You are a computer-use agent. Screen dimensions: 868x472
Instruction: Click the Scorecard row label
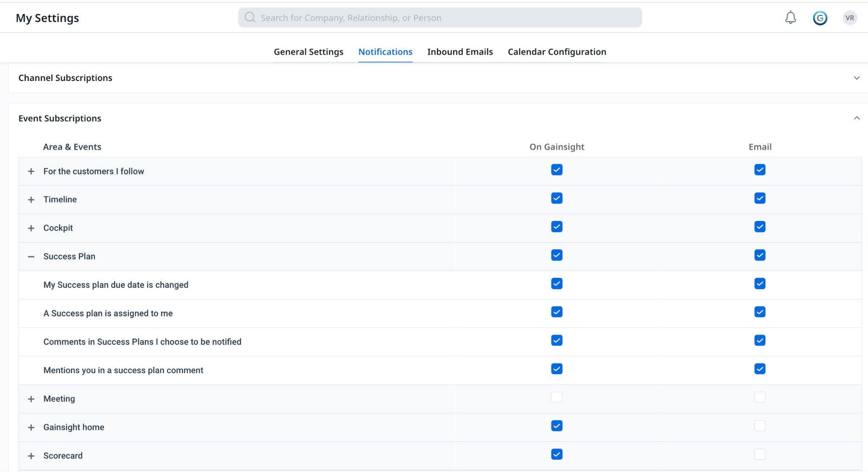pos(63,455)
